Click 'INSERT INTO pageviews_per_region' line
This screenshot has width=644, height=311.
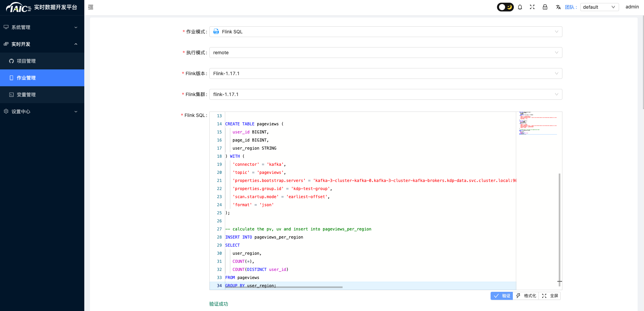click(x=264, y=237)
